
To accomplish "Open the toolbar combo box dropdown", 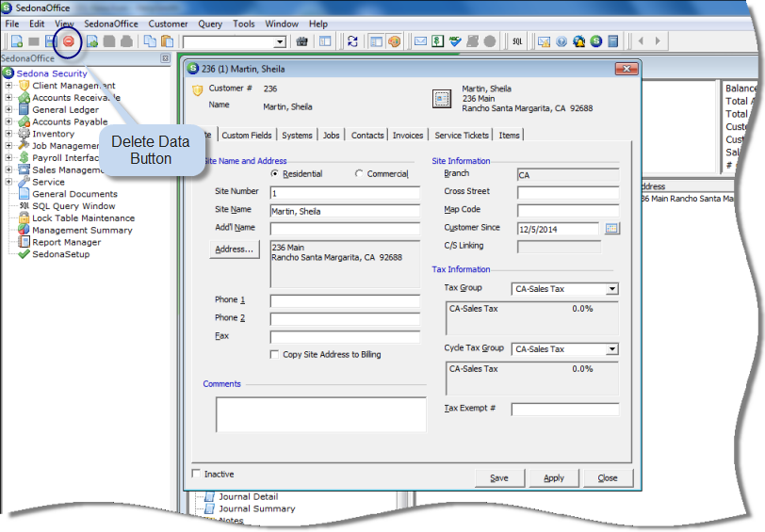I will click(x=280, y=42).
